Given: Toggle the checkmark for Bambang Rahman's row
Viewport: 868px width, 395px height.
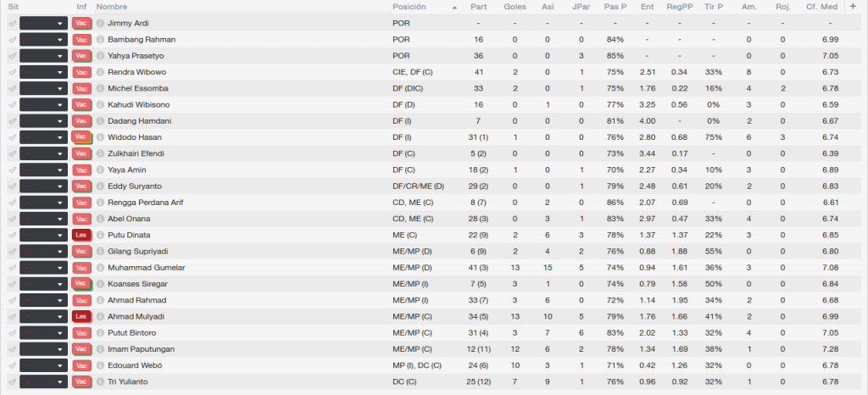Looking at the screenshot, I should [x=12, y=40].
